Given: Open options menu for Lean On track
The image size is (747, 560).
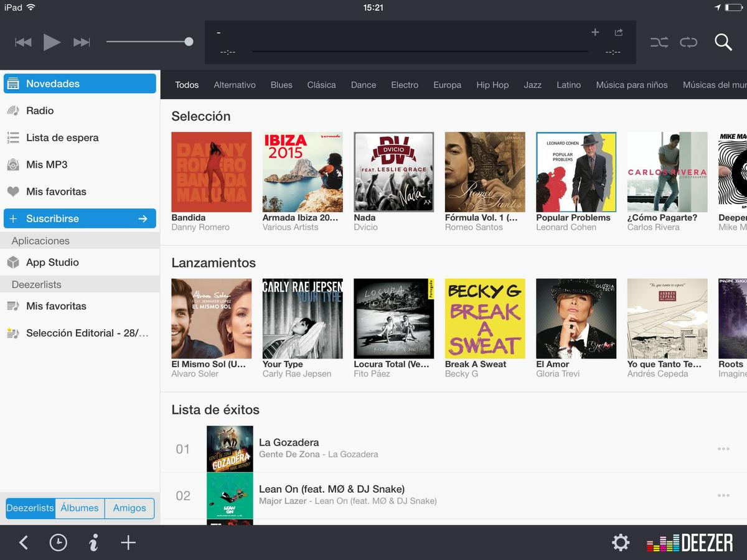Looking at the screenshot, I should [x=723, y=495].
